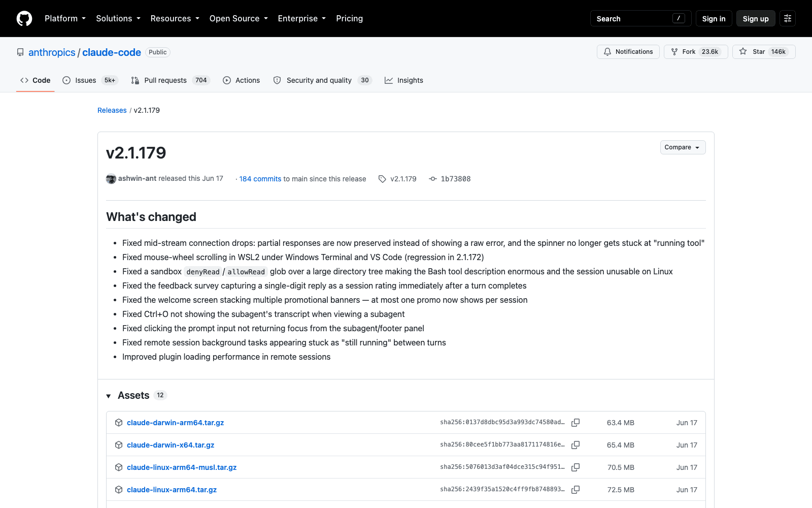Download claude-darwin-arm64.tar.gz
Image resolution: width=812 pixels, height=508 pixels.
coord(175,423)
